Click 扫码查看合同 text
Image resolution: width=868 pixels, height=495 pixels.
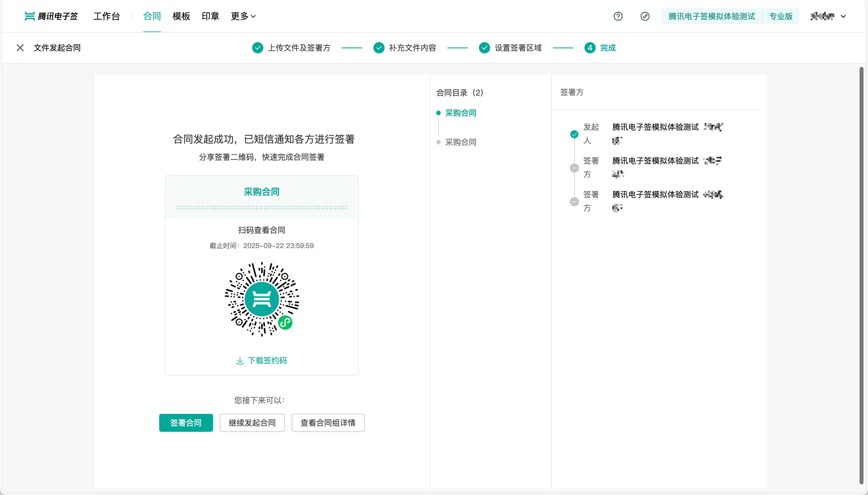coord(262,230)
